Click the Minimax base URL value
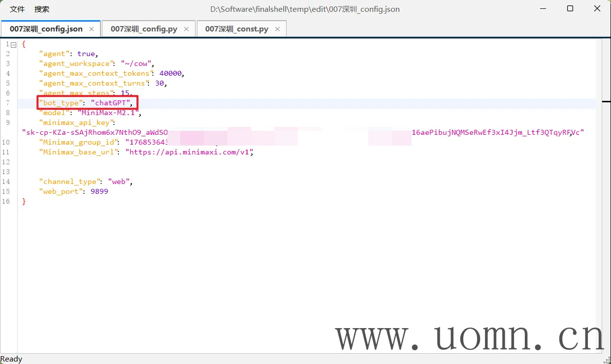611x364 pixels. point(191,152)
